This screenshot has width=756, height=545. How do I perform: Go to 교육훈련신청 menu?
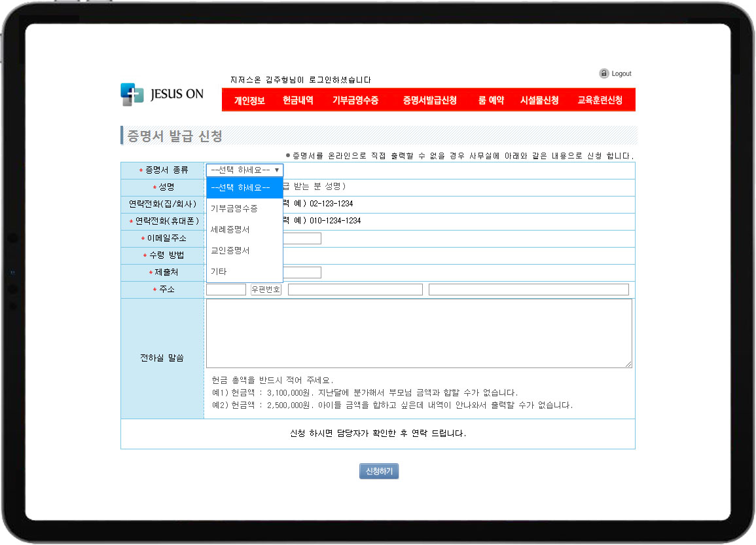(x=600, y=100)
